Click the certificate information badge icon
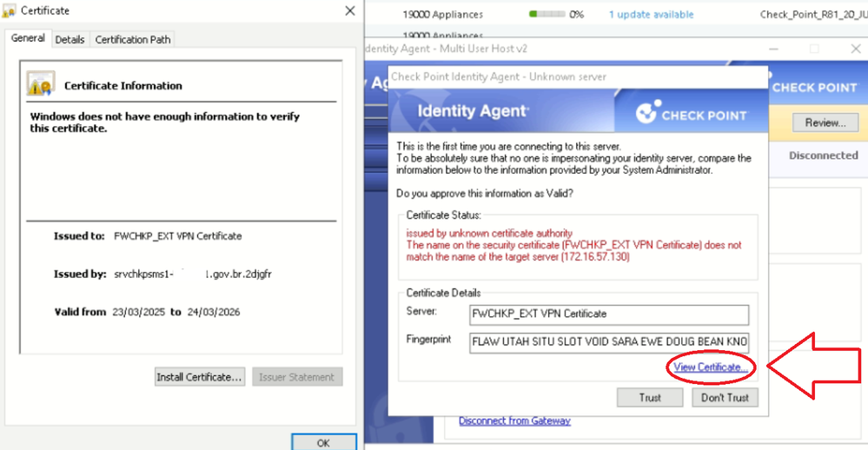 coord(41,84)
